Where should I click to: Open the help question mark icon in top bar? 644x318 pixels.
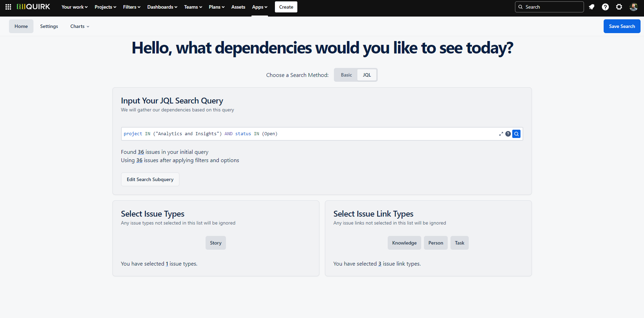point(605,7)
